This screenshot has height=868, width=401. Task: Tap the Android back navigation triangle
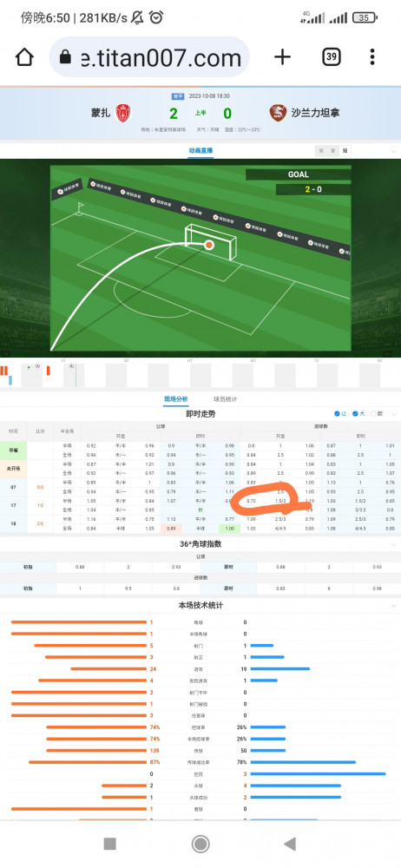pos(290,844)
